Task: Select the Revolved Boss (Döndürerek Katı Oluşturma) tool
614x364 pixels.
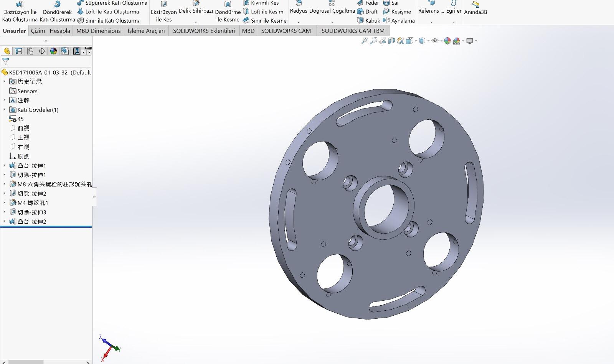Action: point(57,12)
